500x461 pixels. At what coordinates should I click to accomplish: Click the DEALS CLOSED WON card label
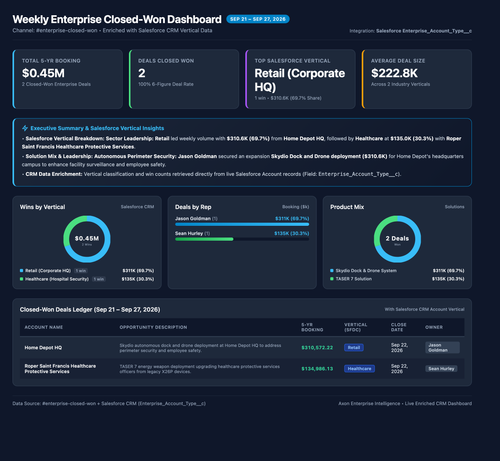tap(166, 61)
